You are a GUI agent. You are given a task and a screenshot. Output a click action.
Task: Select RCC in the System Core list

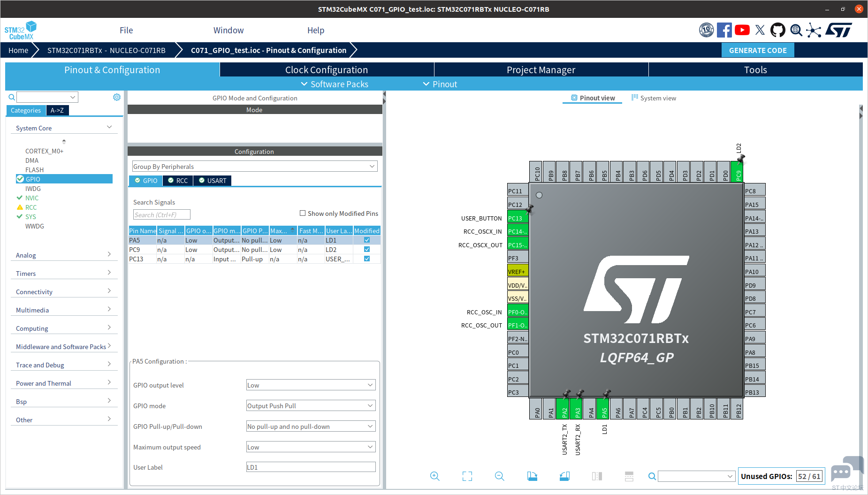[31, 207]
